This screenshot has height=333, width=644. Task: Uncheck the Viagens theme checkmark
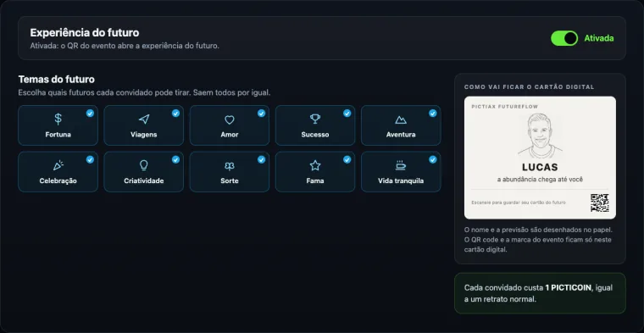click(175, 114)
